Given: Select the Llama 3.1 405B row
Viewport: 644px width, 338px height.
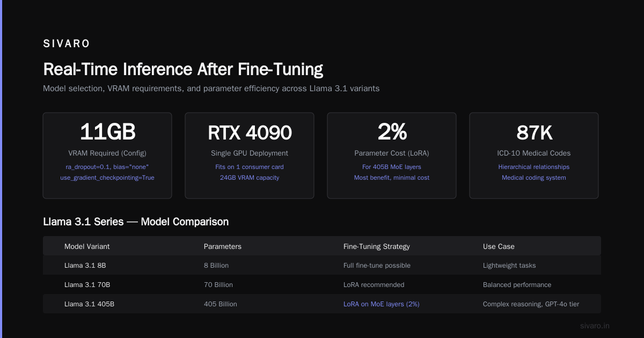Looking at the screenshot, I should pos(322,304).
